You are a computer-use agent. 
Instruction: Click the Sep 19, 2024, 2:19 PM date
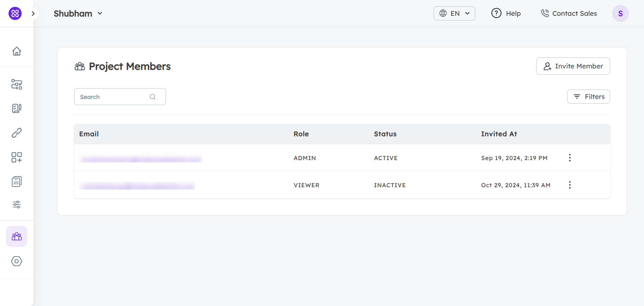click(514, 158)
